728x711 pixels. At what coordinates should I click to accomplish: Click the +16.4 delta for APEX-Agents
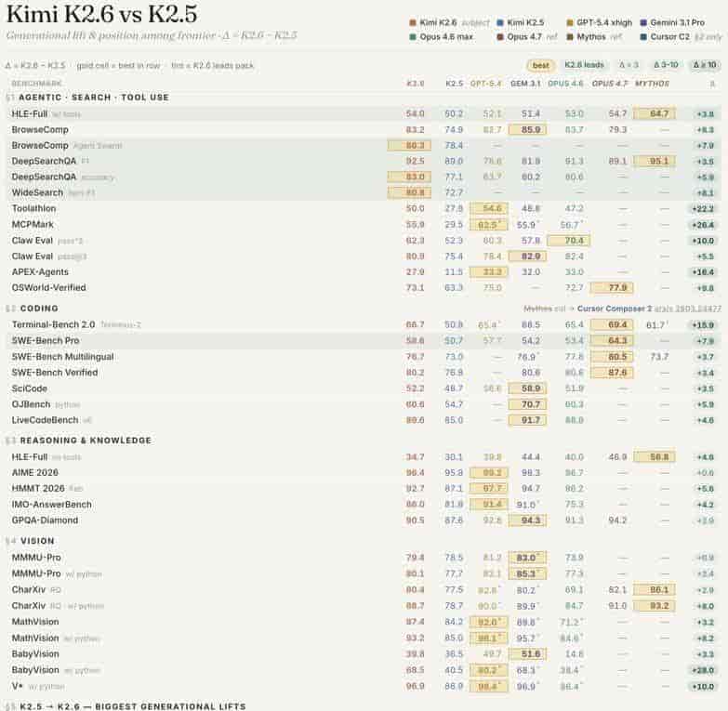703,272
